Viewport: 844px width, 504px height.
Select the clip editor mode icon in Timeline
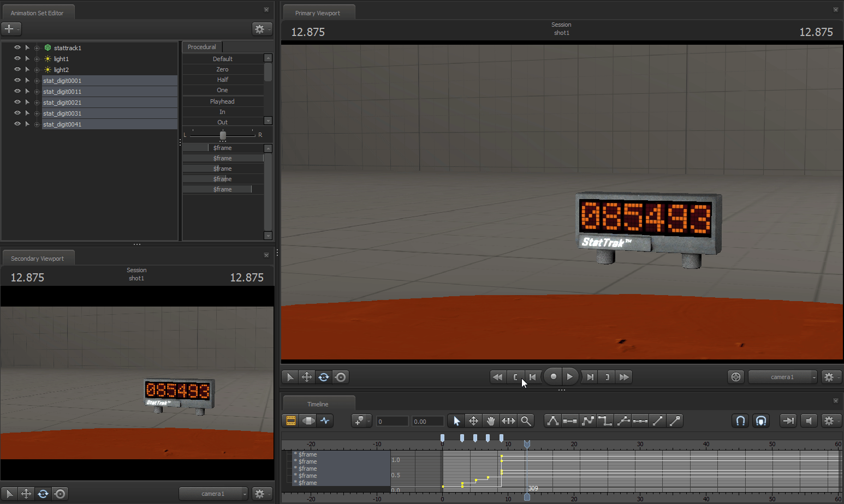coord(291,421)
